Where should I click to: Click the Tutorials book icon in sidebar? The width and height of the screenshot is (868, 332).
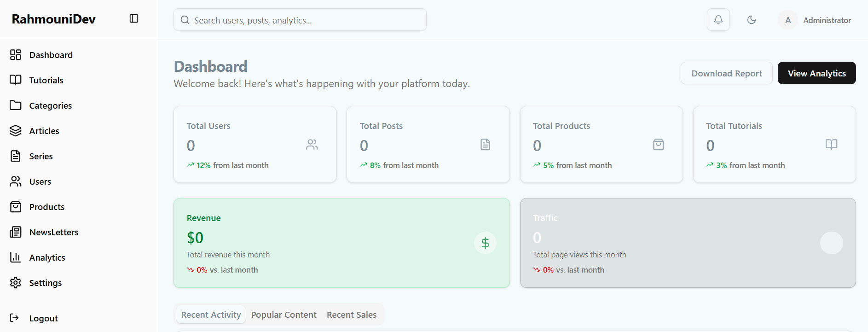[16, 80]
